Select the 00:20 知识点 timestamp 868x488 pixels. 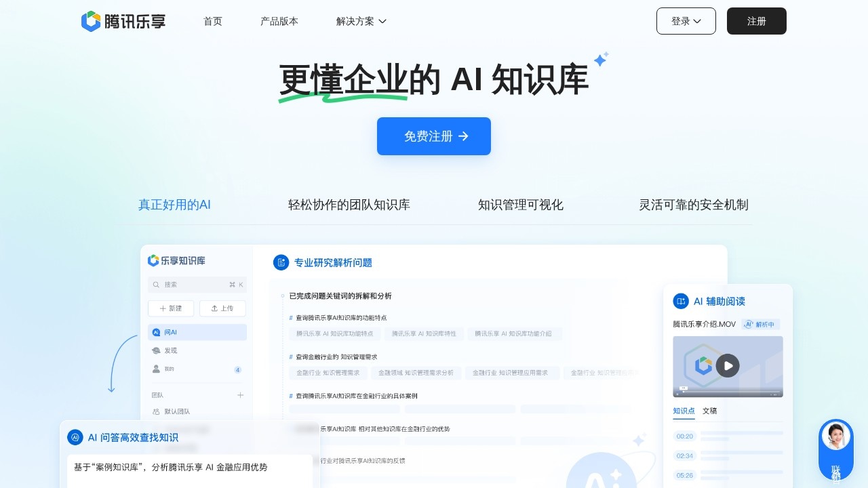pyautogui.click(x=684, y=436)
